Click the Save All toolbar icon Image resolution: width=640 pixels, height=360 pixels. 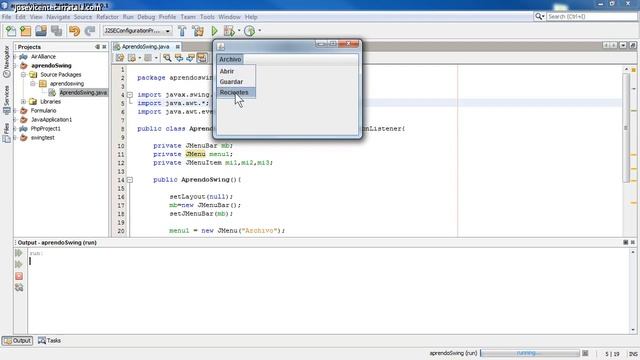coord(56,31)
